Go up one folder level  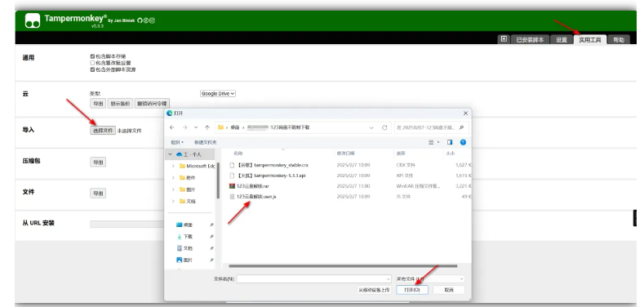tap(207, 128)
